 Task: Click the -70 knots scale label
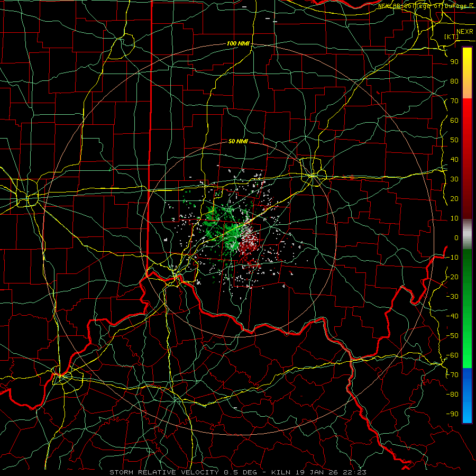point(452,375)
